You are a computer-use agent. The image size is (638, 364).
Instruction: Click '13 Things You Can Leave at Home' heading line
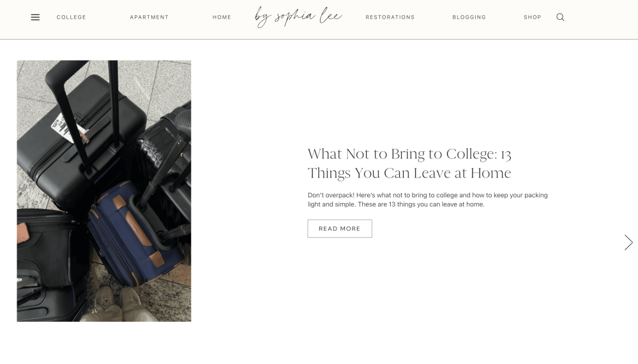[409, 173]
